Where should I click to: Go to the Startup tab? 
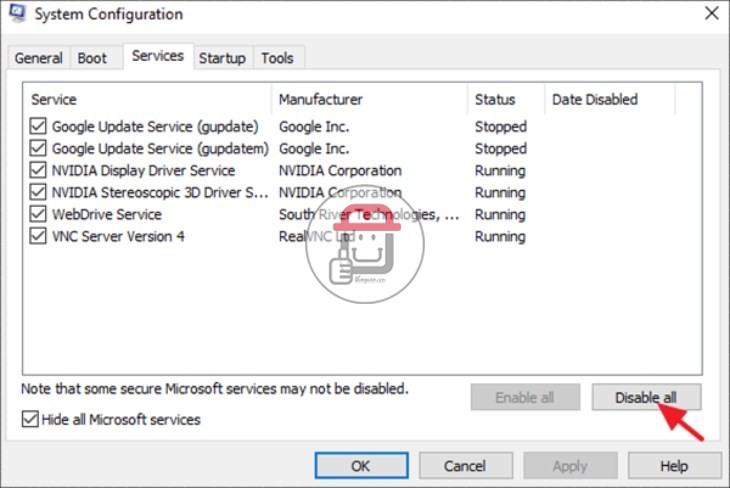(222, 58)
